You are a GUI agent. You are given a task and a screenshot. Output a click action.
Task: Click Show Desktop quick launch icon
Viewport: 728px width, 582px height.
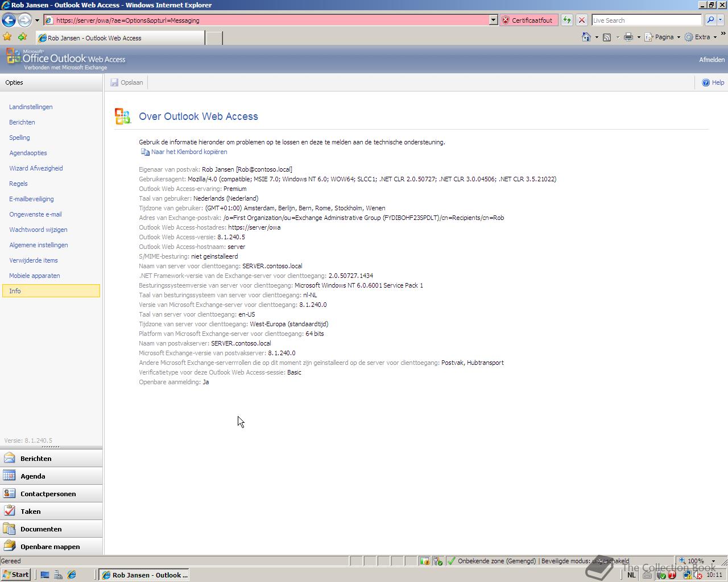click(45, 575)
